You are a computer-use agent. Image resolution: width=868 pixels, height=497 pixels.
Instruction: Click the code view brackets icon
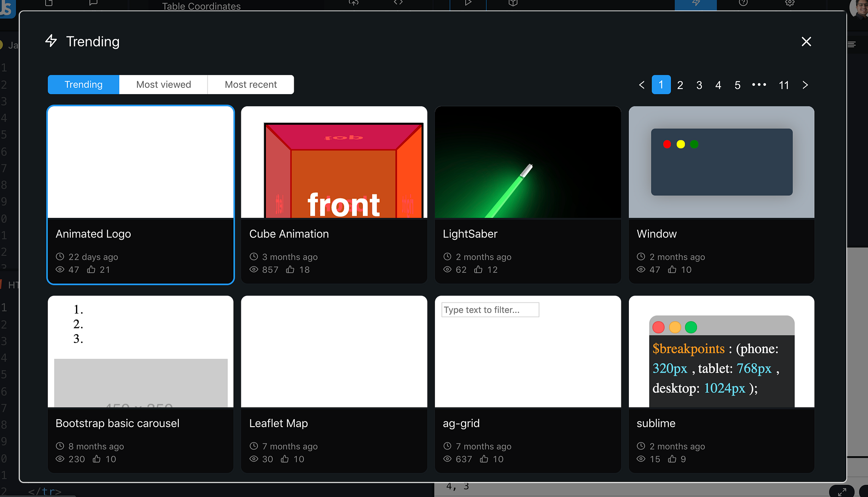397,3
